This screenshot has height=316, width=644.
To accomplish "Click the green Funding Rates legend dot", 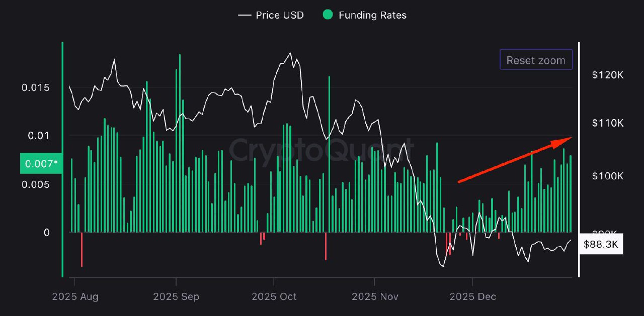I will (x=328, y=15).
